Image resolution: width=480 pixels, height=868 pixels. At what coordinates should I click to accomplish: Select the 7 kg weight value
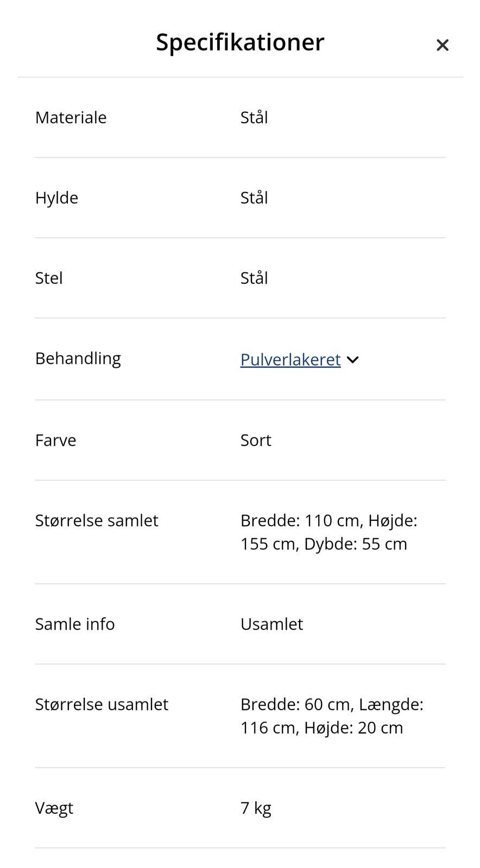(255, 808)
